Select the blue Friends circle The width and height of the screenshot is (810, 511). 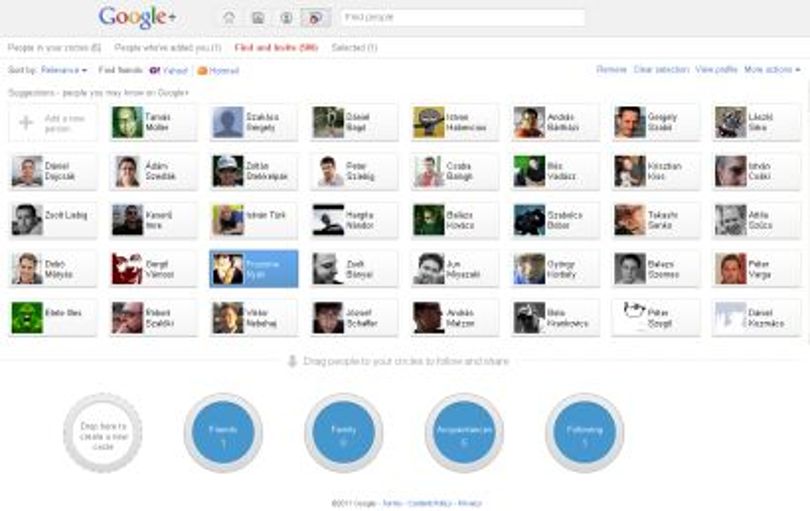click(223, 432)
